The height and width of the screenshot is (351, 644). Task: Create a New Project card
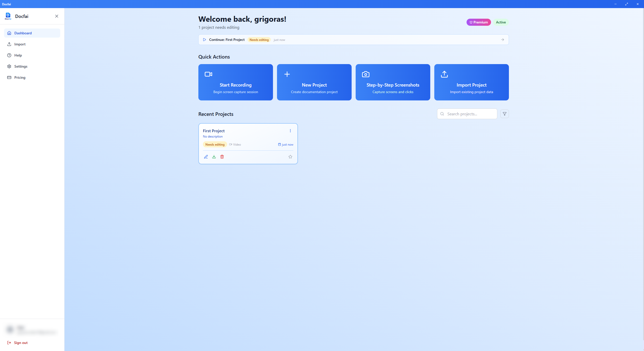coord(314,82)
